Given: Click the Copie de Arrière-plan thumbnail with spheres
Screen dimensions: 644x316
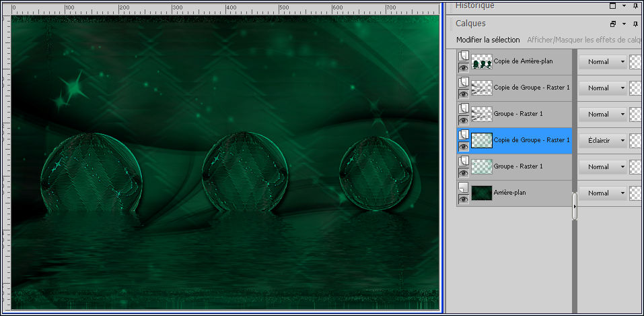Looking at the screenshot, I should 482,62.
